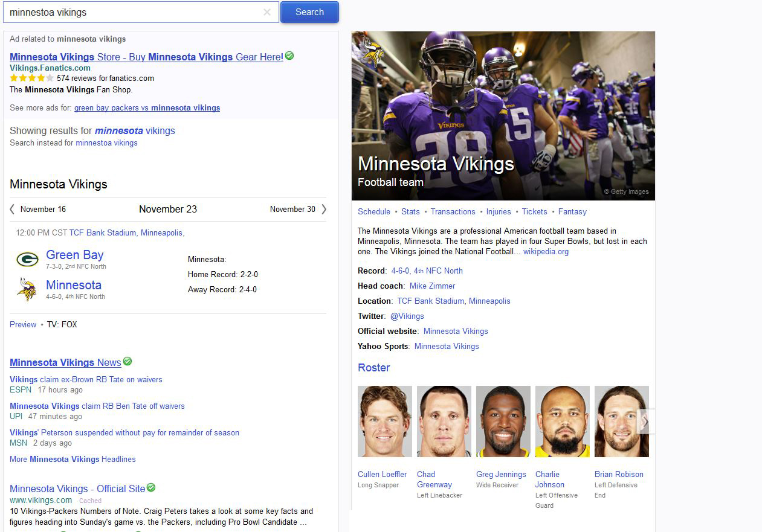Click the Minnesota Vikings logo in schedule card
The width and height of the screenshot is (762, 532).
27,289
